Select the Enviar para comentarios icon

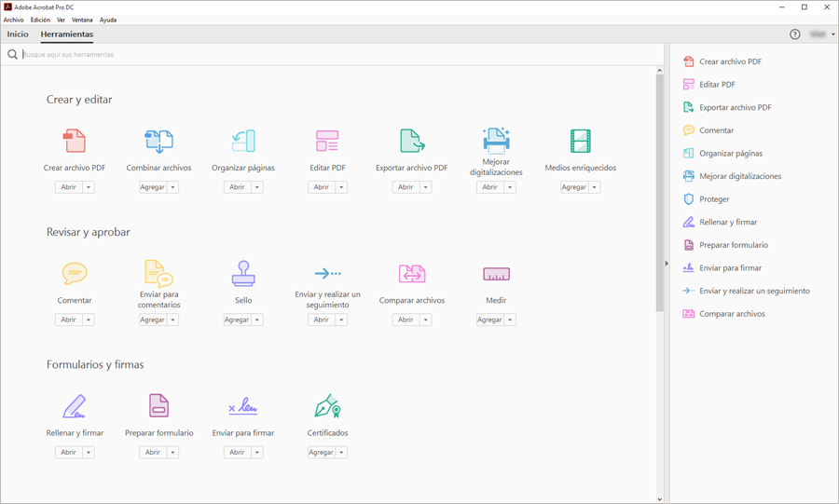click(x=158, y=273)
